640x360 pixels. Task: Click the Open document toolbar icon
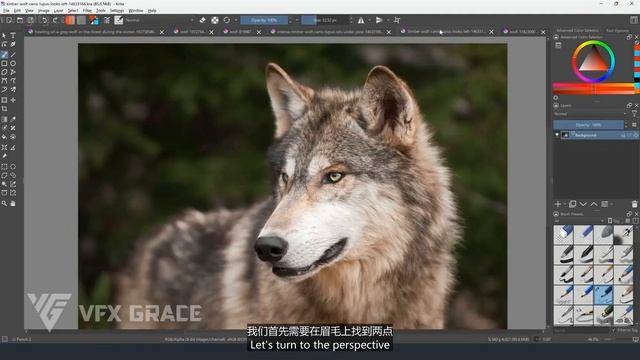pyautogui.click(x=20, y=20)
